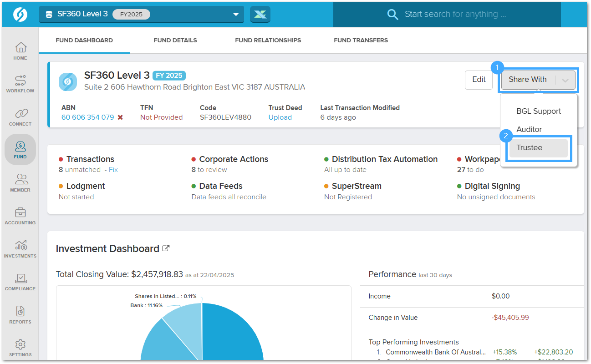Switch to Fund Dashboard tab

(84, 40)
